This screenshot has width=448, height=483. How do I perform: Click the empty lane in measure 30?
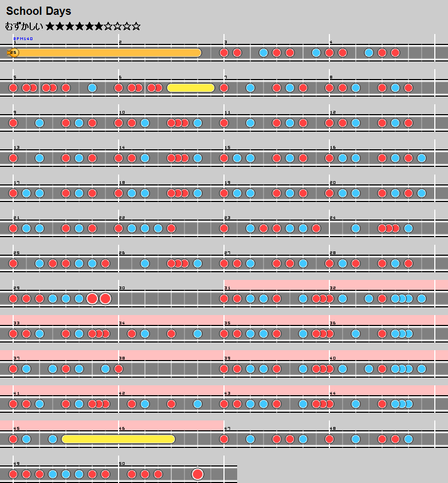(170, 299)
